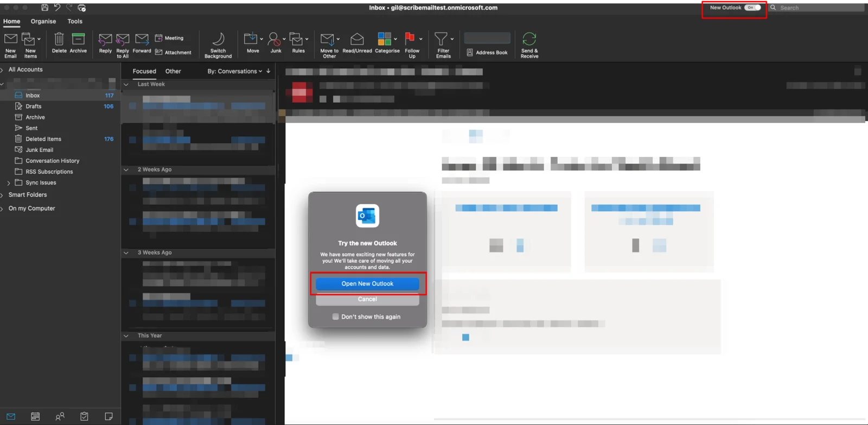Toggle the New Outlook switch
The height and width of the screenshot is (425, 868).
pyautogui.click(x=752, y=8)
